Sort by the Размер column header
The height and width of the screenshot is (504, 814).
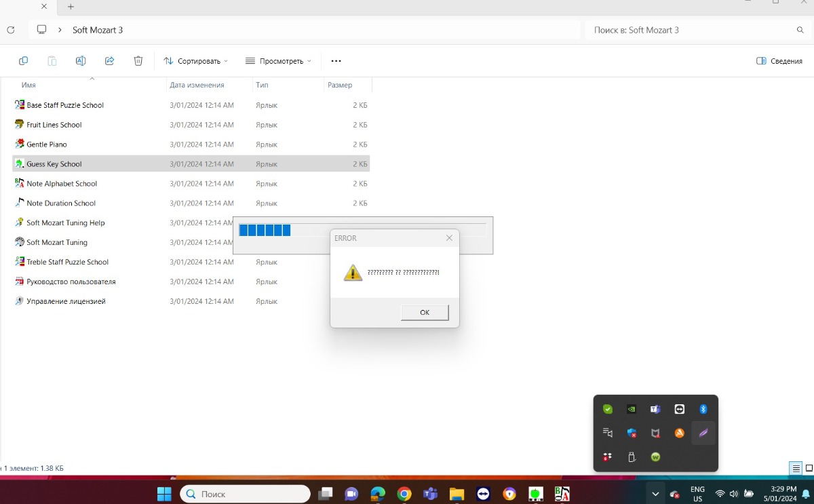tap(340, 85)
